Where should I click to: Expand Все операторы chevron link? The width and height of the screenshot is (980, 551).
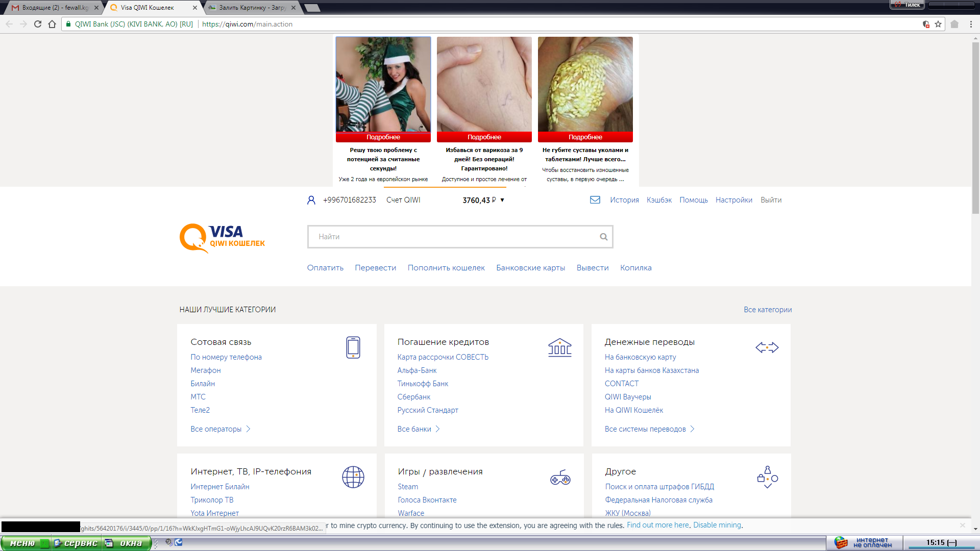220,429
